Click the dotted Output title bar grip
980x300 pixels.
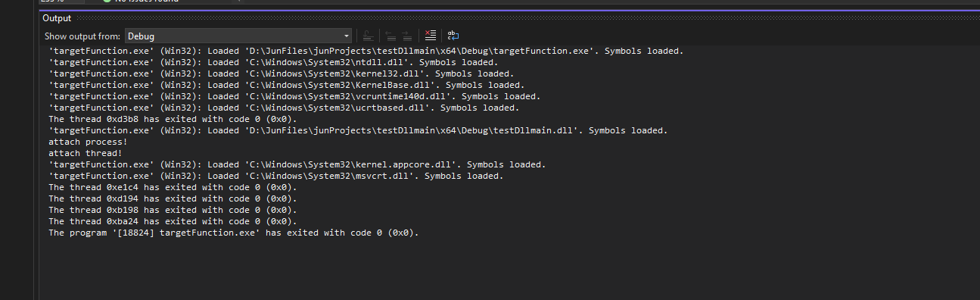pyautogui.click(x=524, y=18)
